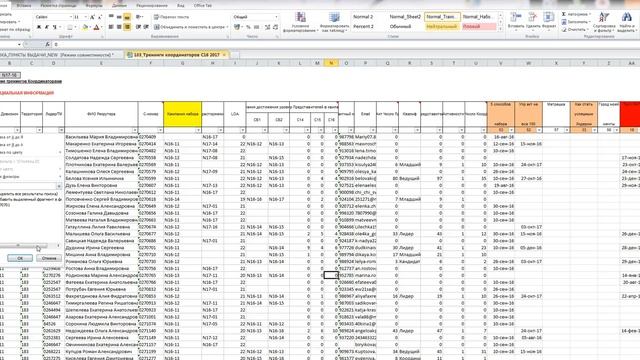The width and height of the screenshot is (640, 360).
Task: Align text right
Action: click(x=127, y=27)
